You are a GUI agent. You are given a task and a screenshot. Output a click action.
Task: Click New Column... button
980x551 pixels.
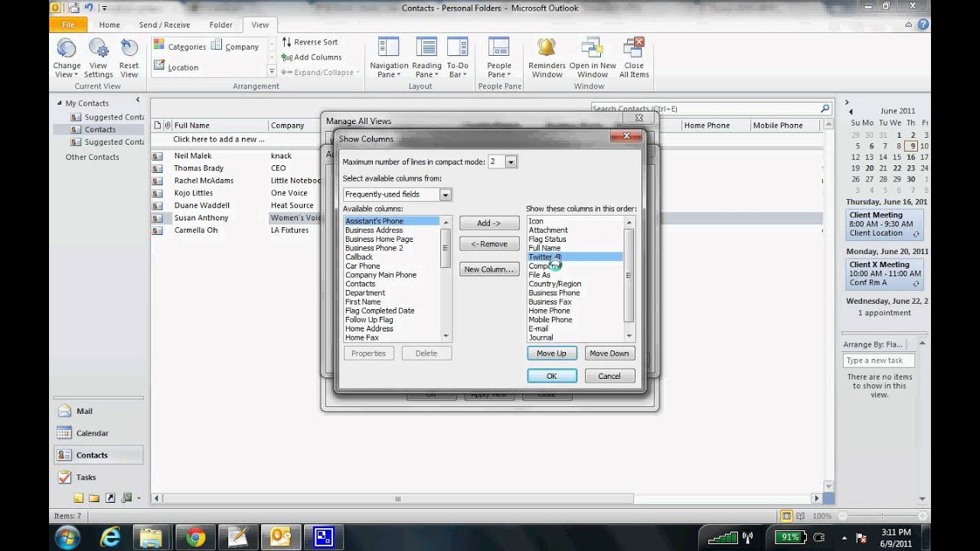coord(488,269)
